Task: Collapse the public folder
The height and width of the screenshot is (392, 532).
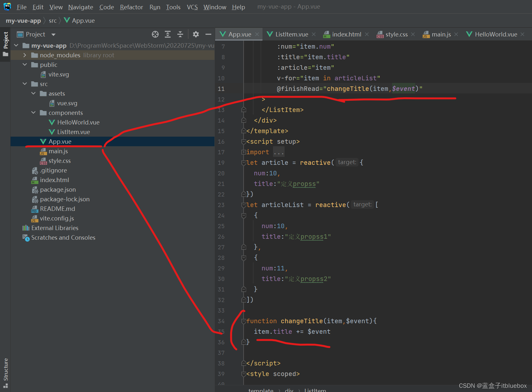Action: coord(25,65)
